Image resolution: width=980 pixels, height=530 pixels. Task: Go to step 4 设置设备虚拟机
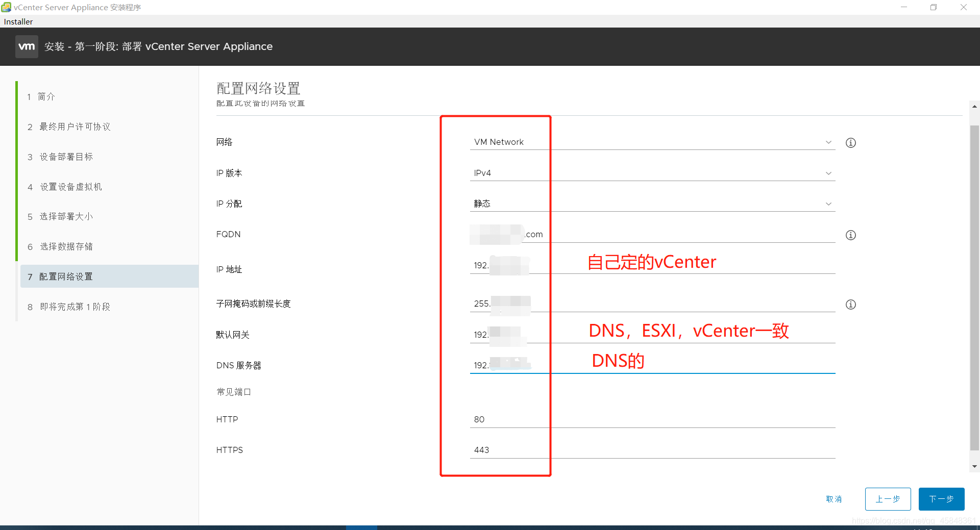point(108,187)
